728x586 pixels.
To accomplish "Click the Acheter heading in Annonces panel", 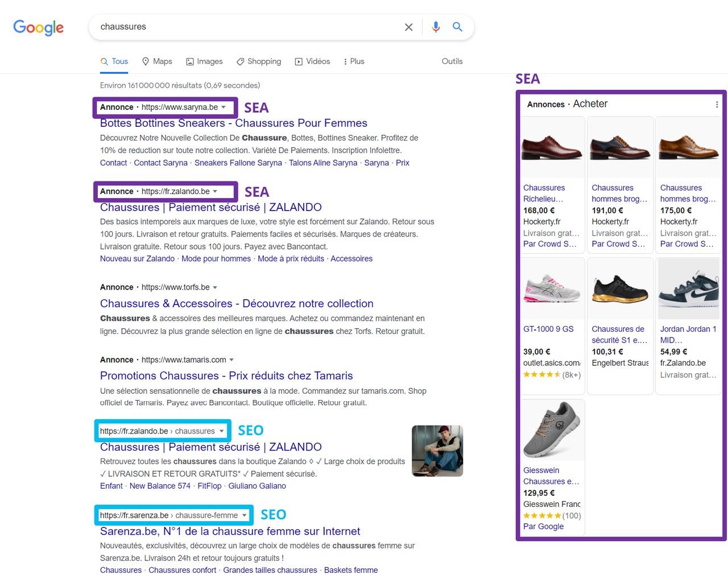I will 590,104.
